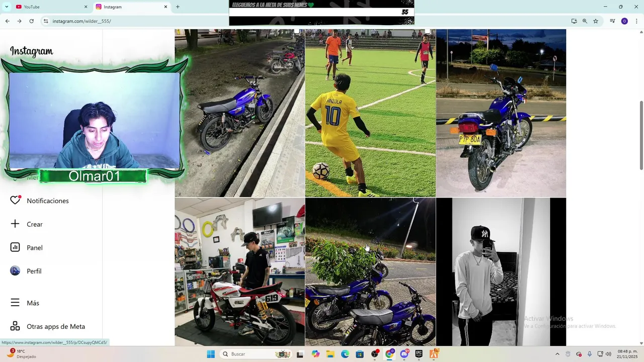Click the Otras apps de Meta label
Viewport: 644px width, 362px height.
pos(56,326)
